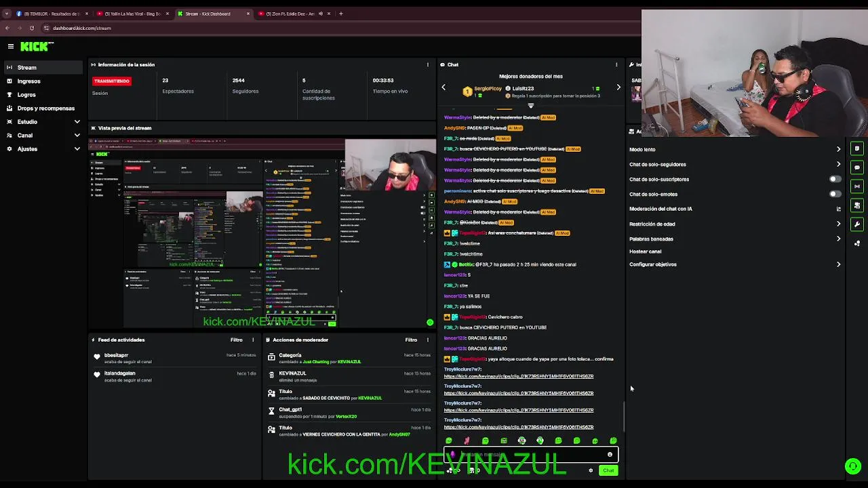Click the stream broadcast icon in right rail
The image size is (868, 488).
coord(857,186)
